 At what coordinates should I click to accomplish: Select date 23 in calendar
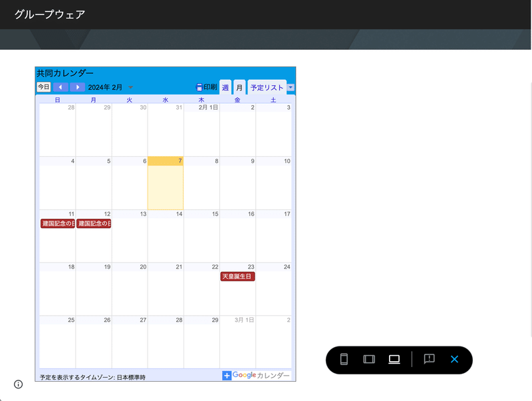(x=251, y=267)
